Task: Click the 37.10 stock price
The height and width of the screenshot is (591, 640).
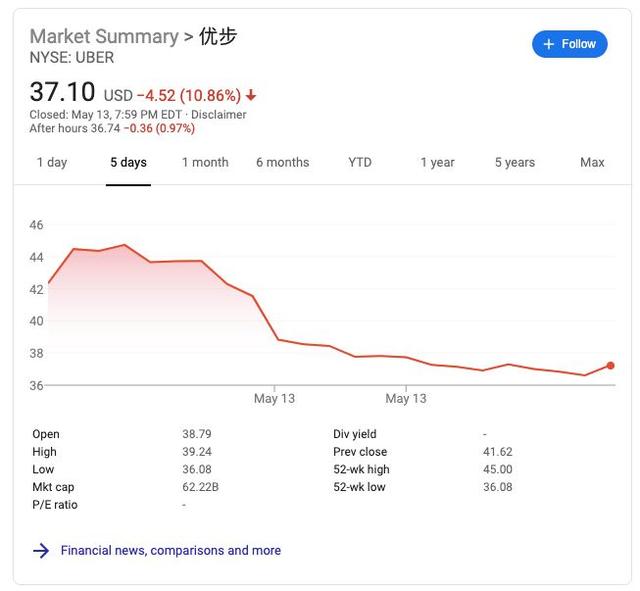Action: [x=62, y=93]
